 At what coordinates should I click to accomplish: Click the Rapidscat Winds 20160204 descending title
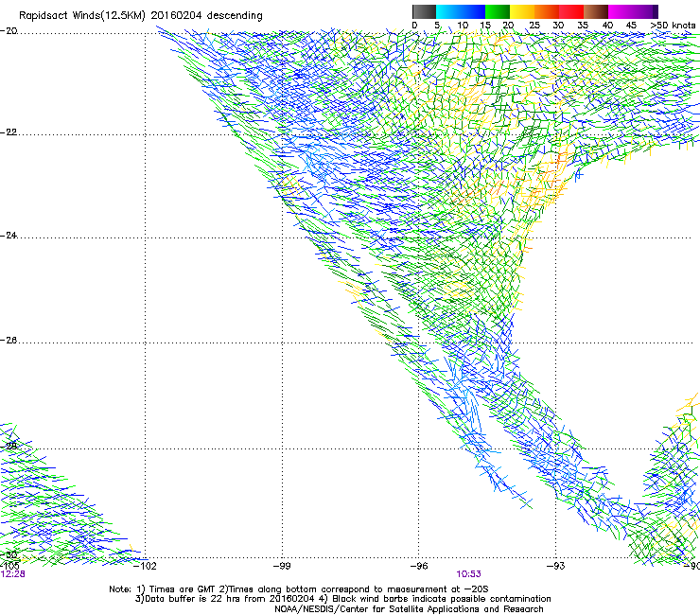click(141, 16)
